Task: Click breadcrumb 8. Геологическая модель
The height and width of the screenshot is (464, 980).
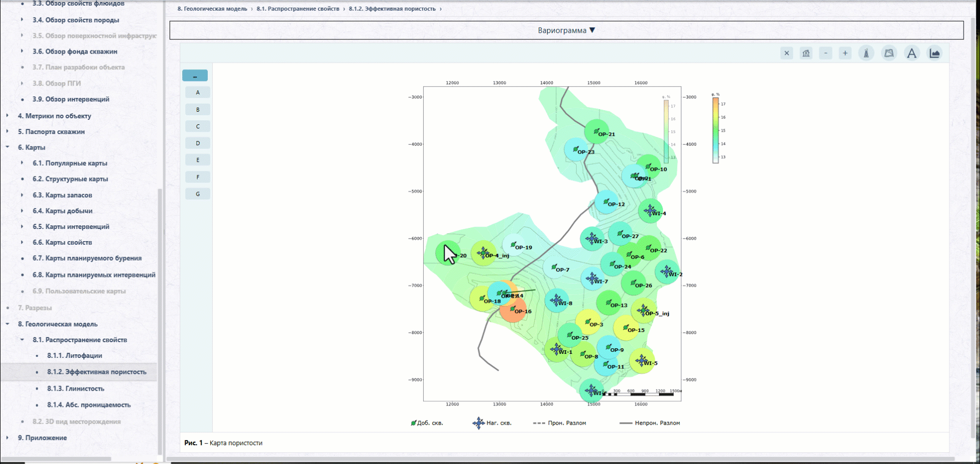Action: (x=212, y=9)
